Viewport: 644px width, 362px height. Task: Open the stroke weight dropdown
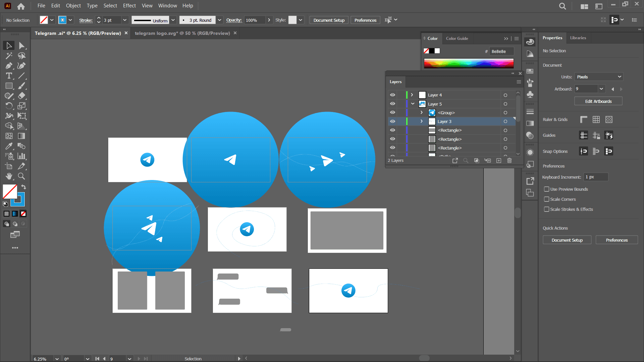click(x=125, y=20)
